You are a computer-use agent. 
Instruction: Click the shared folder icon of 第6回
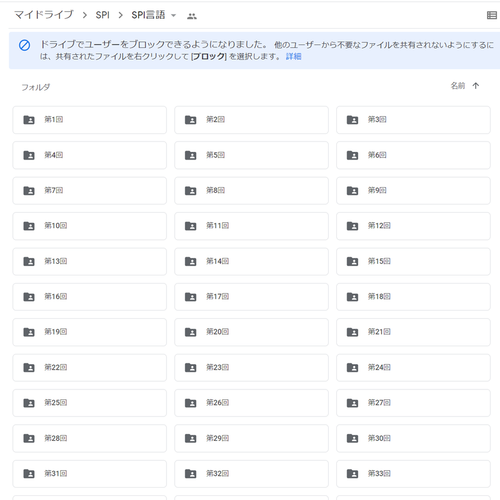tap(352, 155)
